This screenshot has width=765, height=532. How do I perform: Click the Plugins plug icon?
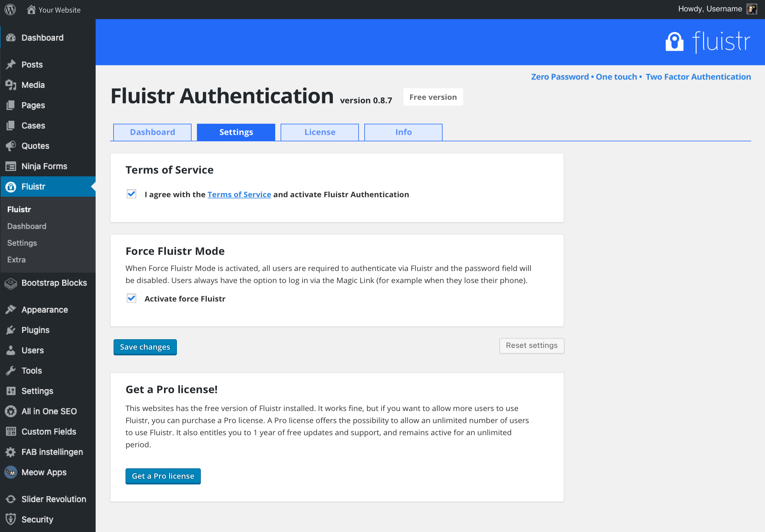click(11, 330)
